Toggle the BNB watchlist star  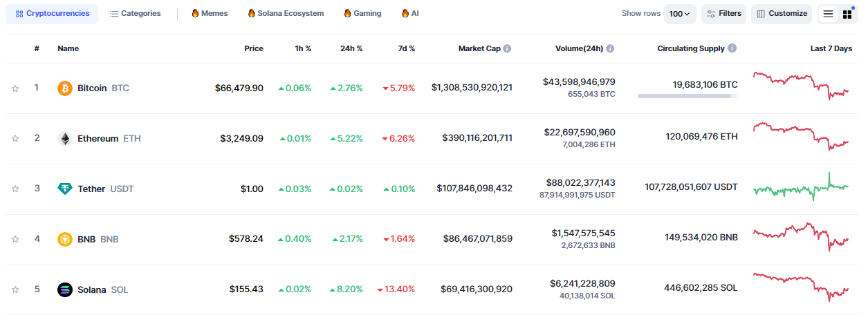(15, 239)
